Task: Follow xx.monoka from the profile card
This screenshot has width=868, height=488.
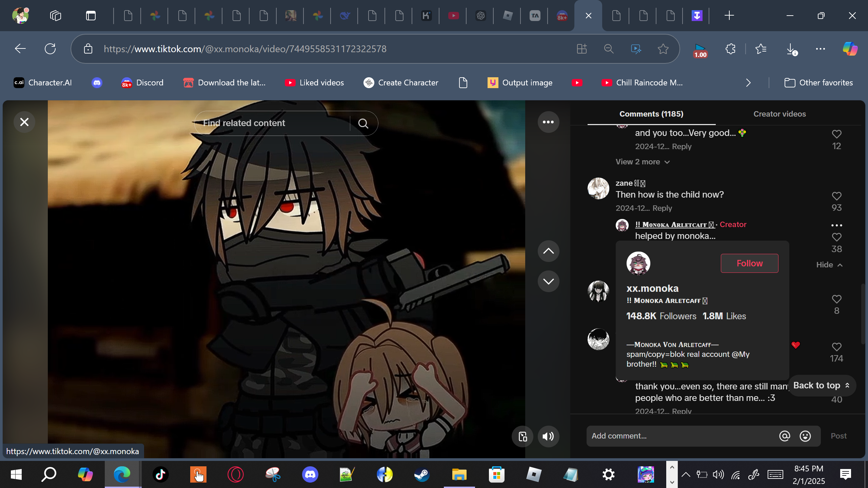Action: (749, 263)
